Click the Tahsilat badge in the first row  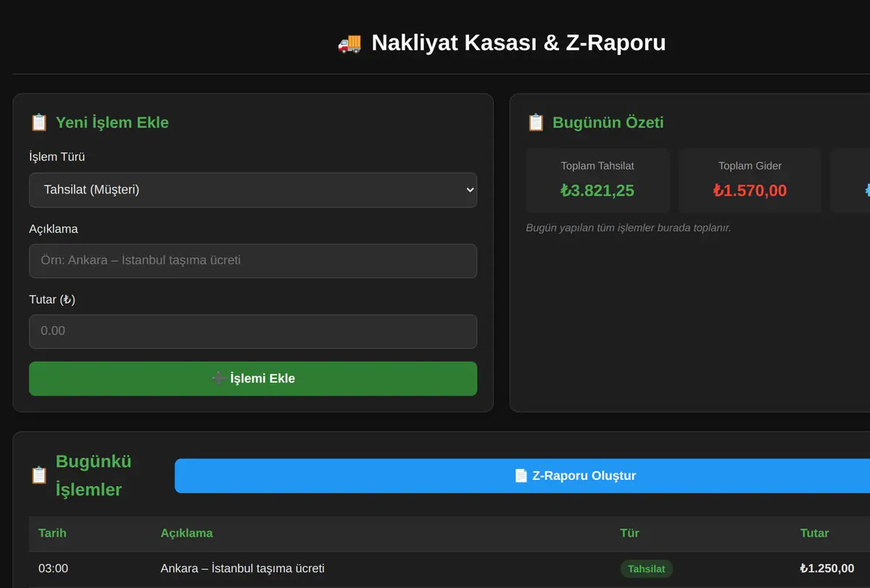[647, 569]
